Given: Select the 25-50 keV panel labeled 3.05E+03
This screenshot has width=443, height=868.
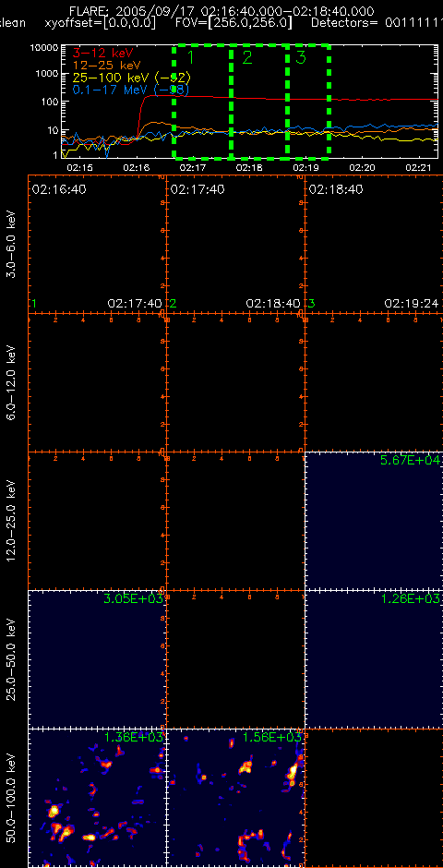Looking at the screenshot, I should point(97,659).
